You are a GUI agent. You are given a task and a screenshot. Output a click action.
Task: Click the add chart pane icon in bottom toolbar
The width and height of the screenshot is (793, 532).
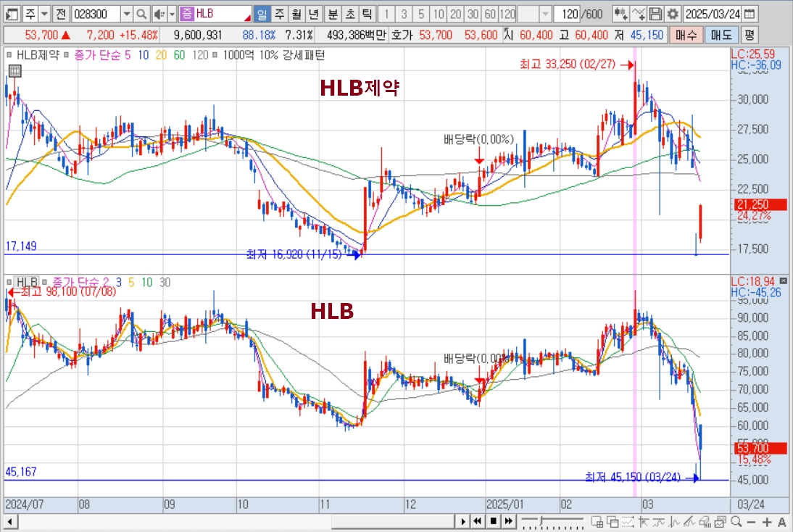tap(597, 521)
